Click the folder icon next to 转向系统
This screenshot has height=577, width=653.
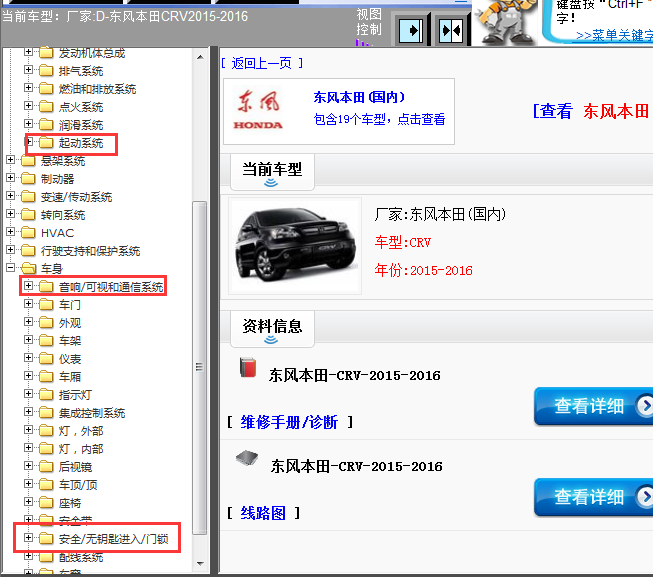(x=28, y=215)
